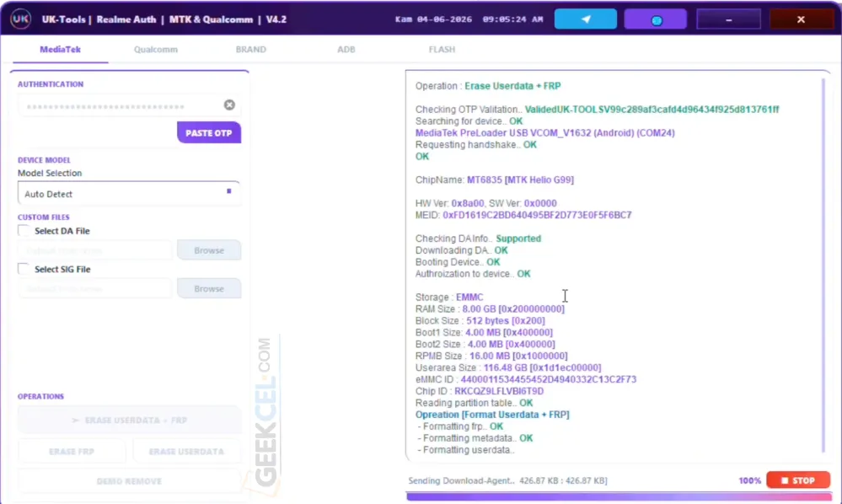Image resolution: width=842 pixels, height=504 pixels.
Task: Open the Qualcomm tab
Action: (x=156, y=50)
